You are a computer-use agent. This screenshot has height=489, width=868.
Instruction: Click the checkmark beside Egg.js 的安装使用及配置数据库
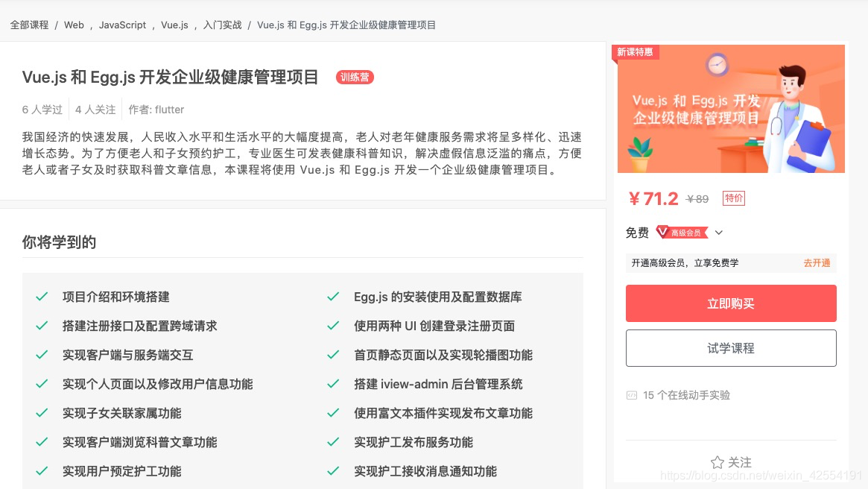[333, 297]
